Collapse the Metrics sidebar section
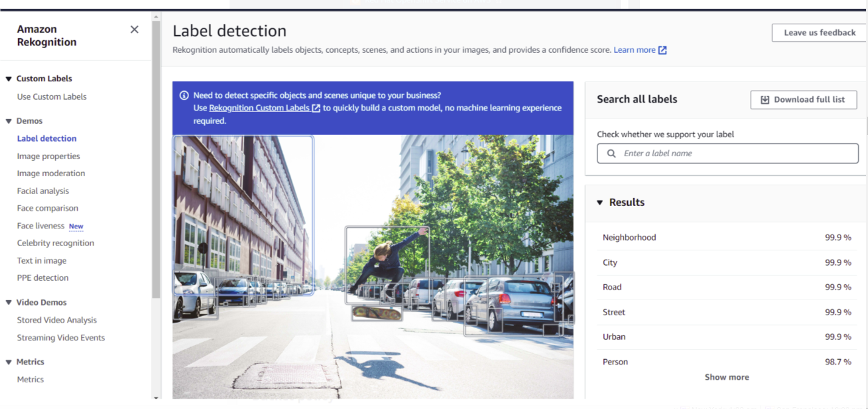868x409 pixels. tap(9, 362)
